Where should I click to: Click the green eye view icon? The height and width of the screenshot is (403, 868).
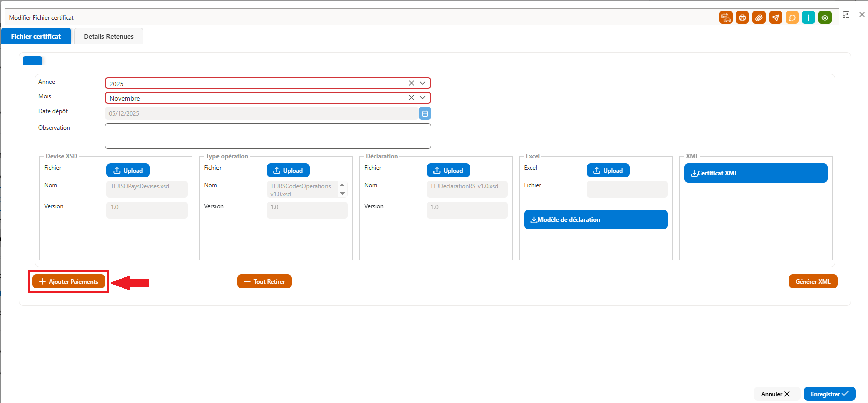point(825,18)
